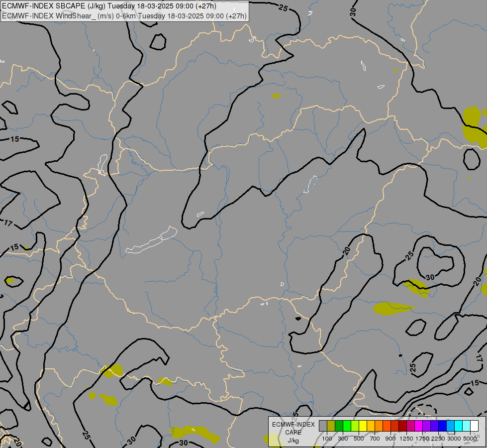Image resolution: width=487 pixels, height=448 pixels.
Task: Click the J/kg unit label in legend
Action: 293,441
